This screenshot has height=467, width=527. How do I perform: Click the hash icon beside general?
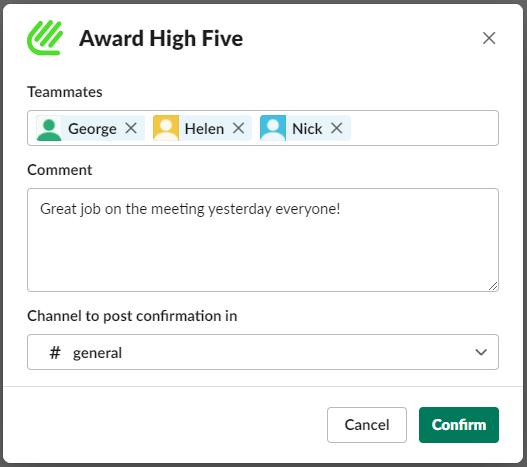pos(55,353)
